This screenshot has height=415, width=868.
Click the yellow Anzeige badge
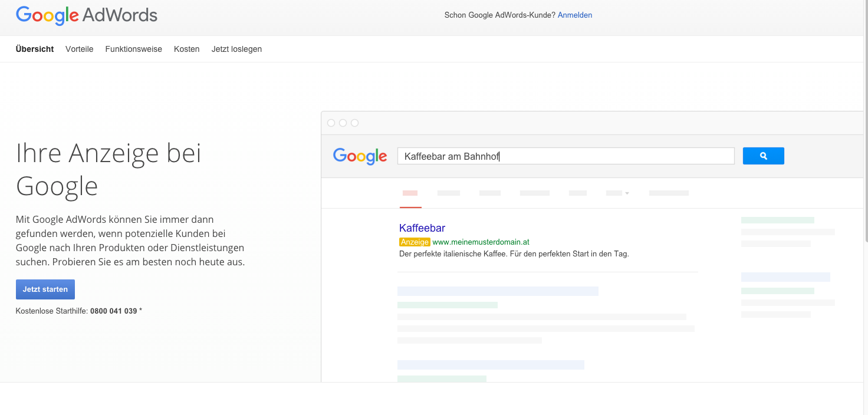(x=415, y=242)
